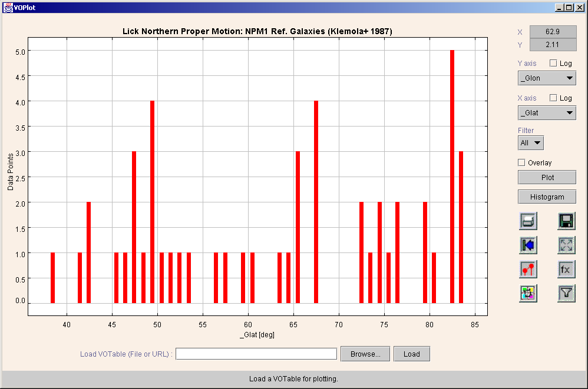Click the funnel filter icon
The image size is (588, 389).
pyautogui.click(x=566, y=293)
